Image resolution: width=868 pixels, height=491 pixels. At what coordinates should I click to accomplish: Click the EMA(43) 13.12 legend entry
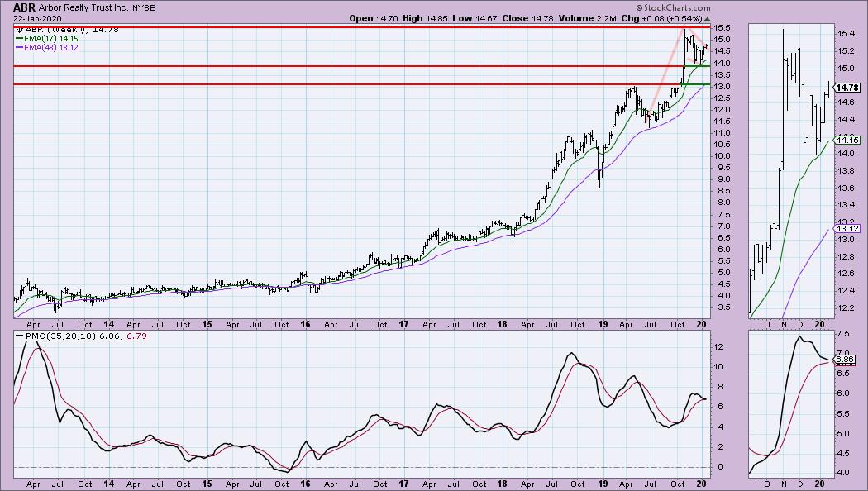50,48
